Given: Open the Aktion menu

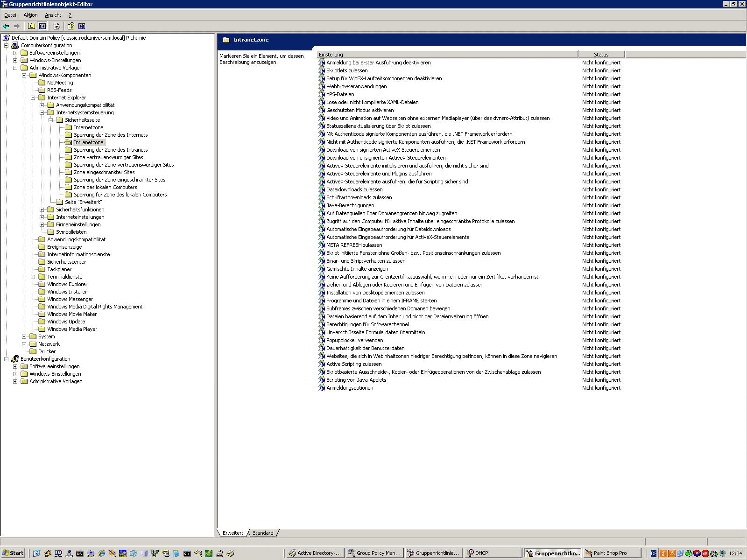Looking at the screenshot, I should pos(30,15).
